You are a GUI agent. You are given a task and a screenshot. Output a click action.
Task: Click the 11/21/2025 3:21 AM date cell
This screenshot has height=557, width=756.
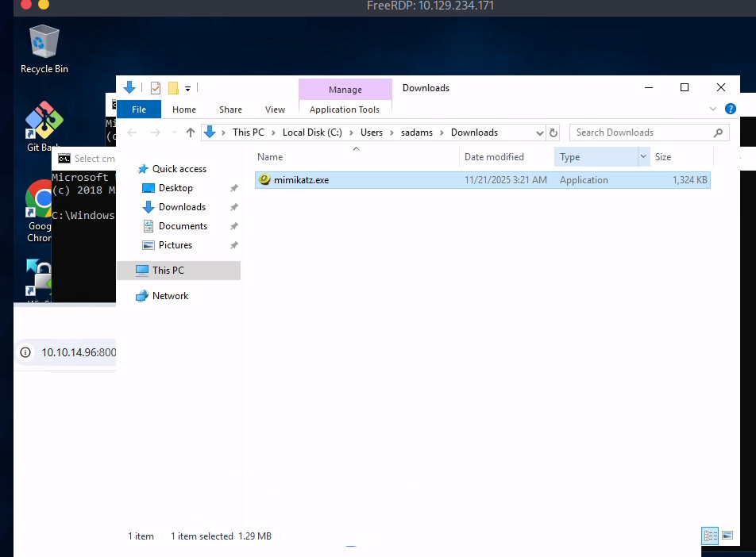[x=505, y=180]
